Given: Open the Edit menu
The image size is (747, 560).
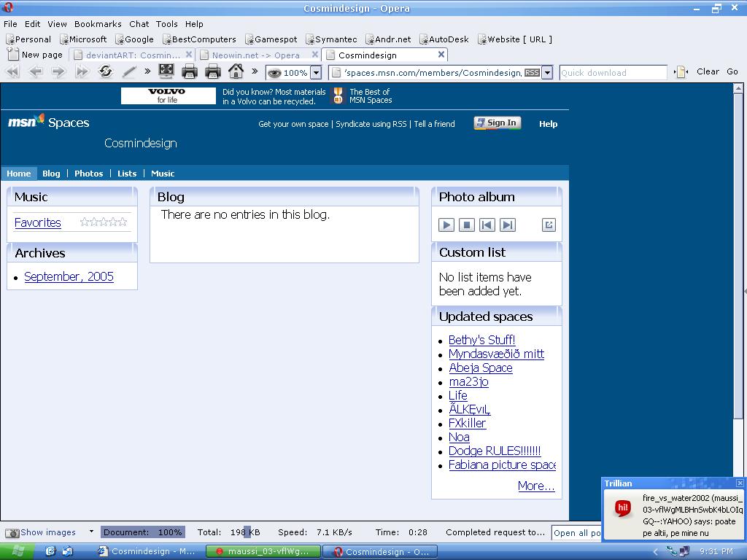Looking at the screenshot, I should pos(32,24).
